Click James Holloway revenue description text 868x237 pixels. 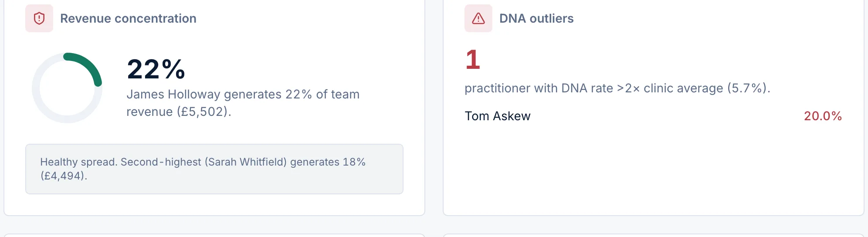coord(243,103)
